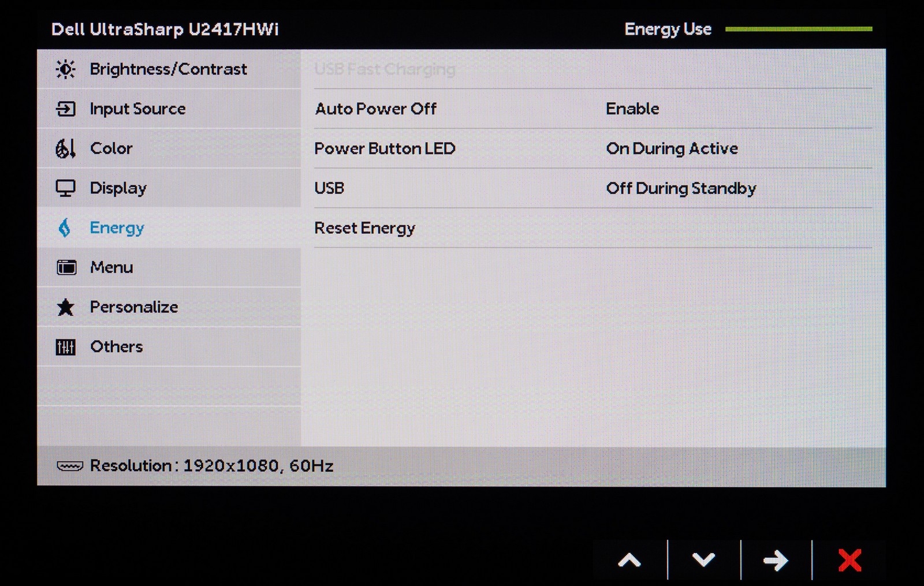This screenshot has height=586, width=924.
Task: Click the Others sliders icon
Action: [x=65, y=347]
